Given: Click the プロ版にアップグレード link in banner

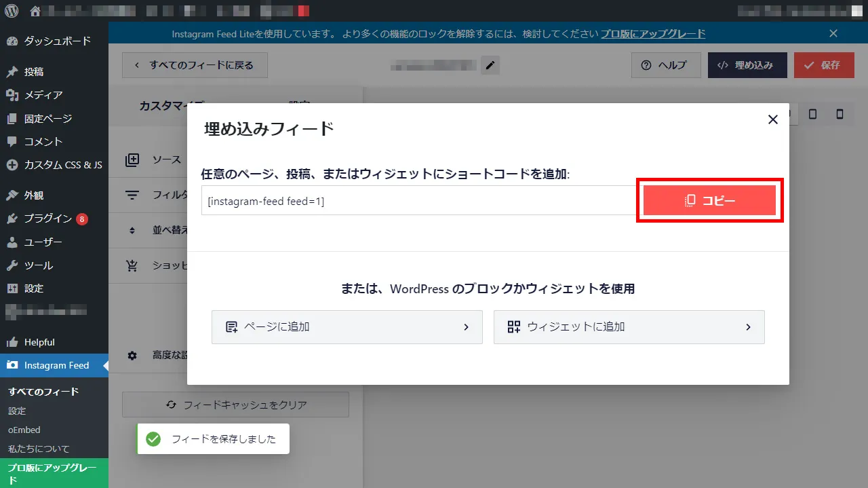Looking at the screenshot, I should [x=653, y=33].
